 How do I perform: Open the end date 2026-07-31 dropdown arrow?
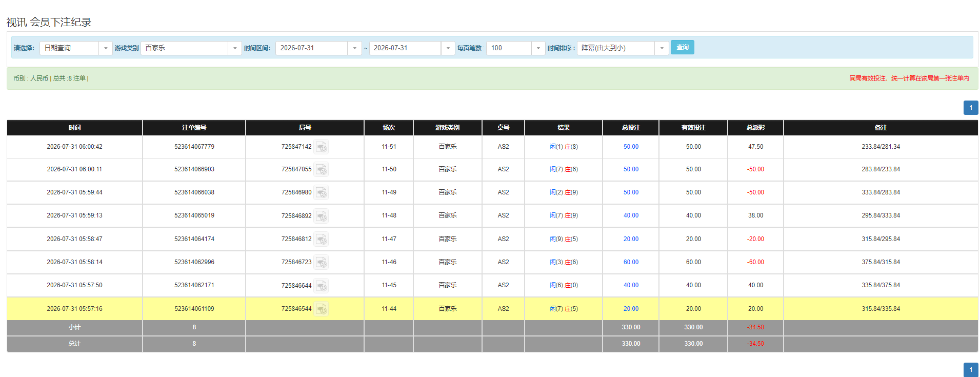[448, 48]
